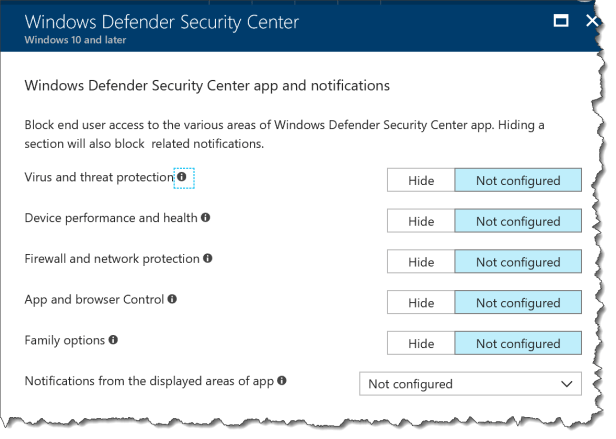
Task: Open info icon for Notifications from displayed areas
Action: click(282, 380)
